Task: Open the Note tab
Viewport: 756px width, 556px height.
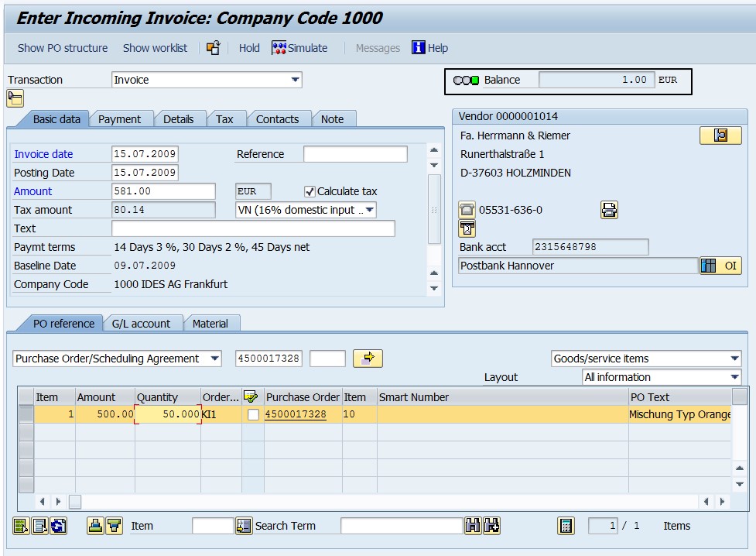Action: [332, 119]
